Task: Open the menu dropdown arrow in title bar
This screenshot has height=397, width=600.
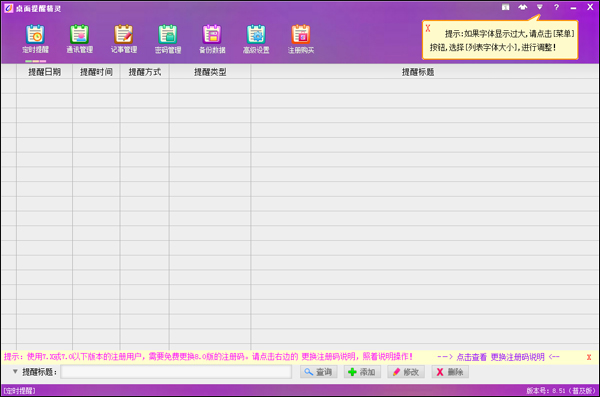Action: (x=540, y=7)
